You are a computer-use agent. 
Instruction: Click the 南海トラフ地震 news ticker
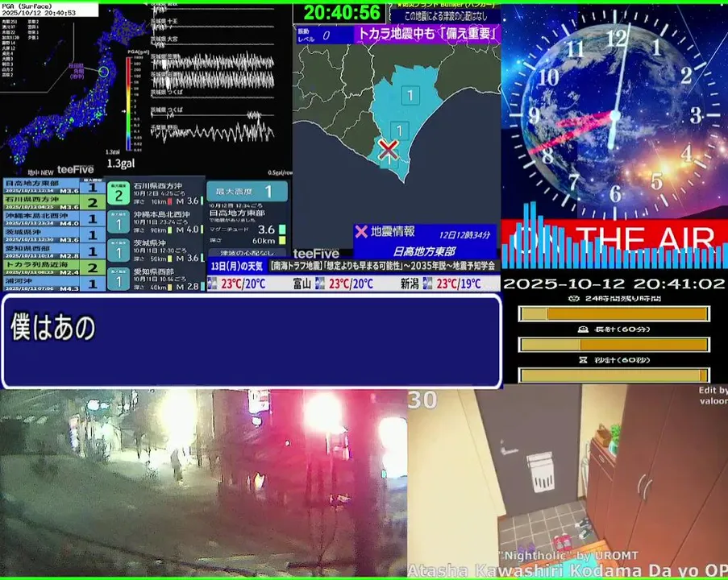[383, 266]
